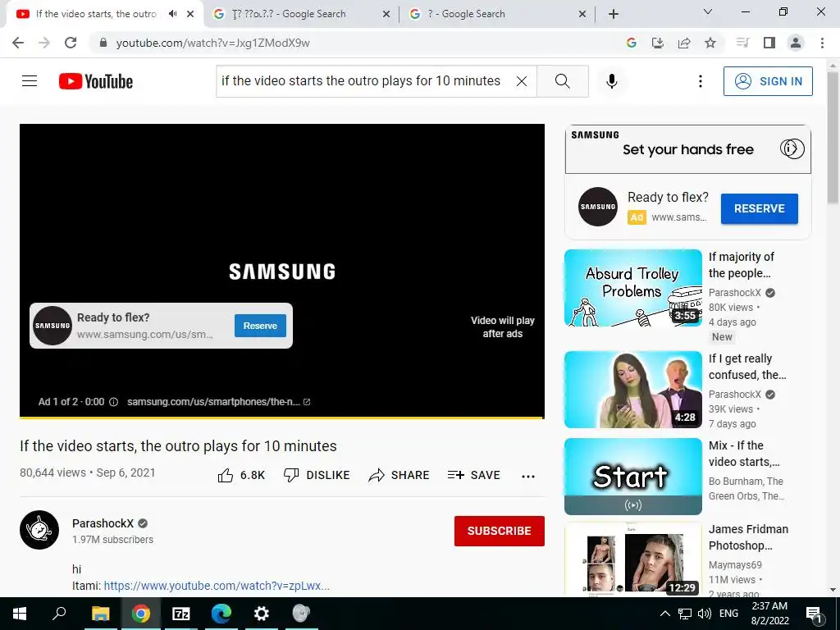Open more actions ellipsis below the video
This screenshot has width=840, height=630.
tap(528, 477)
